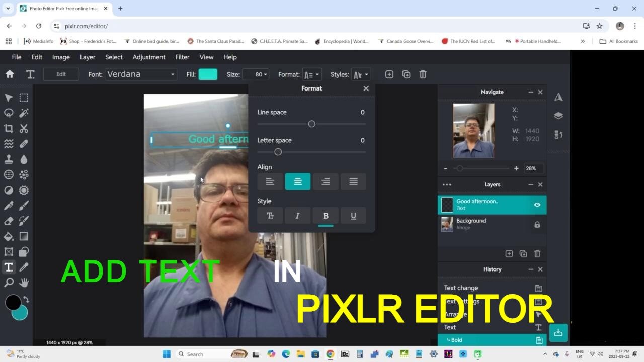Select the Eraser tool
This screenshot has height=362, width=644.
(9, 221)
